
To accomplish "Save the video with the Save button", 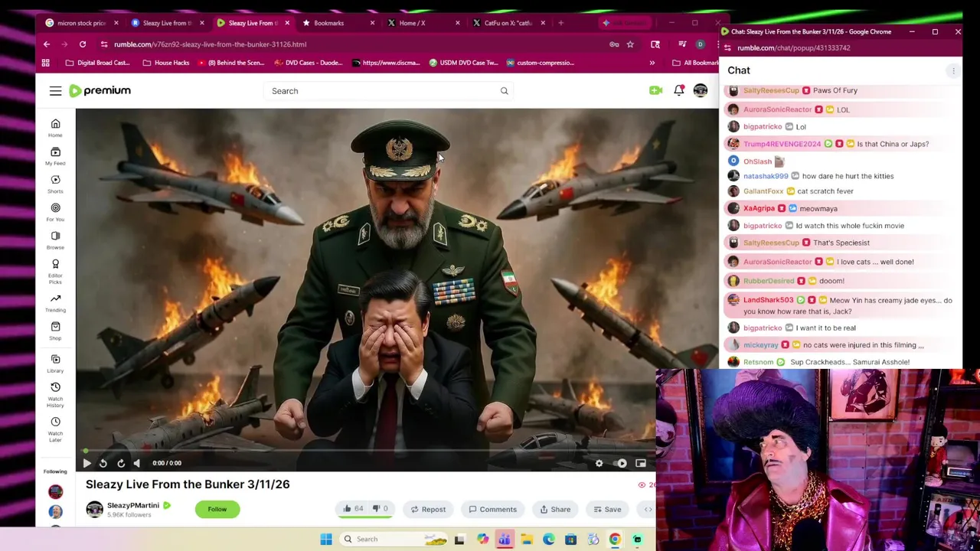I will click(607, 510).
